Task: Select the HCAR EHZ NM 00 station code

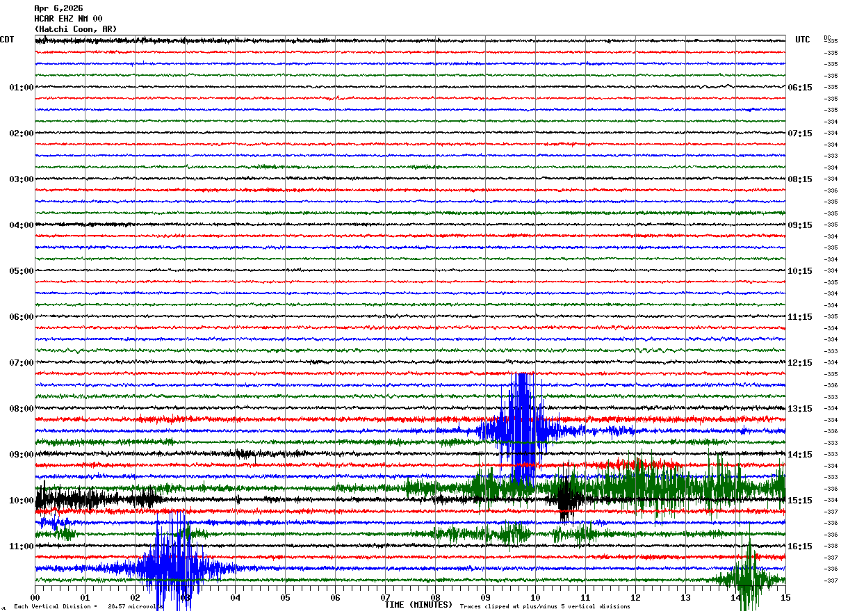Action: 68,19
